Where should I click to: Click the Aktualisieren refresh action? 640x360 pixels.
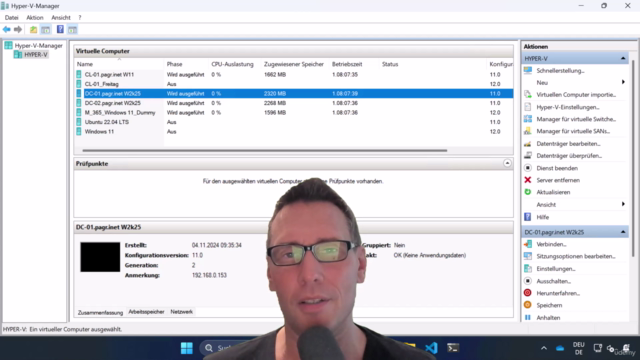[x=553, y=192]
